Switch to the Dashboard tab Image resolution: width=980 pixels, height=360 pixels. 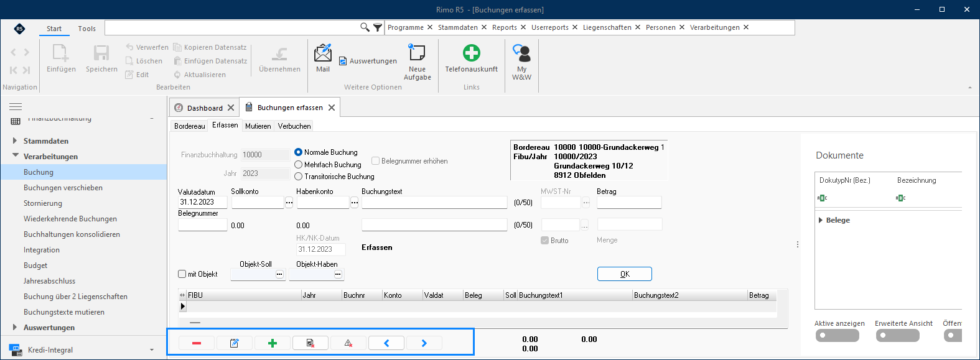(x=205, y=108)
